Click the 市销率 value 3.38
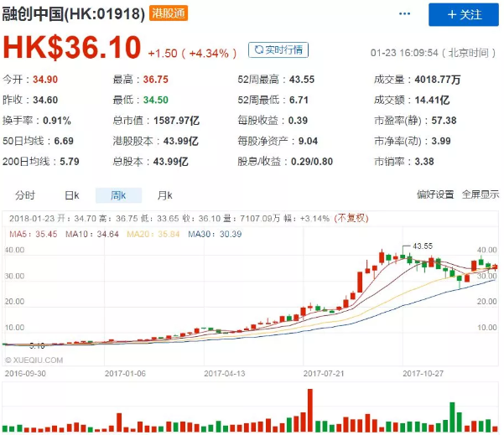 coord(424,162)
